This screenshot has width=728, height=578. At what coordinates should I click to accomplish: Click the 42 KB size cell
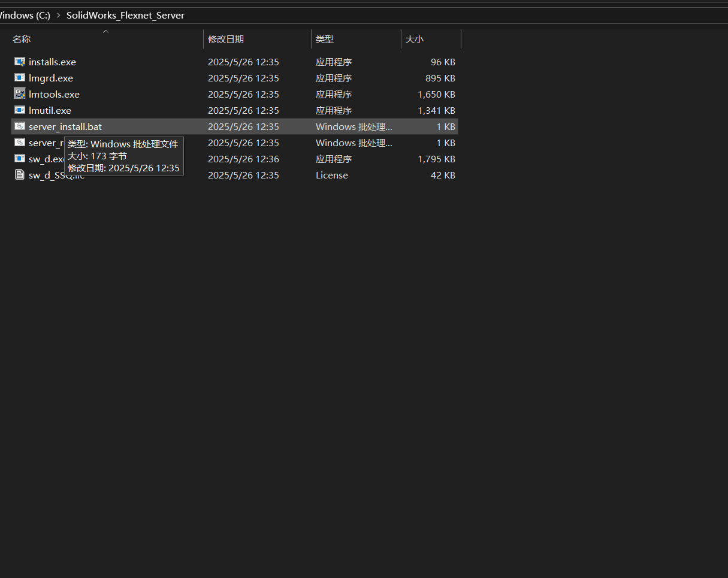pos(443,175)
